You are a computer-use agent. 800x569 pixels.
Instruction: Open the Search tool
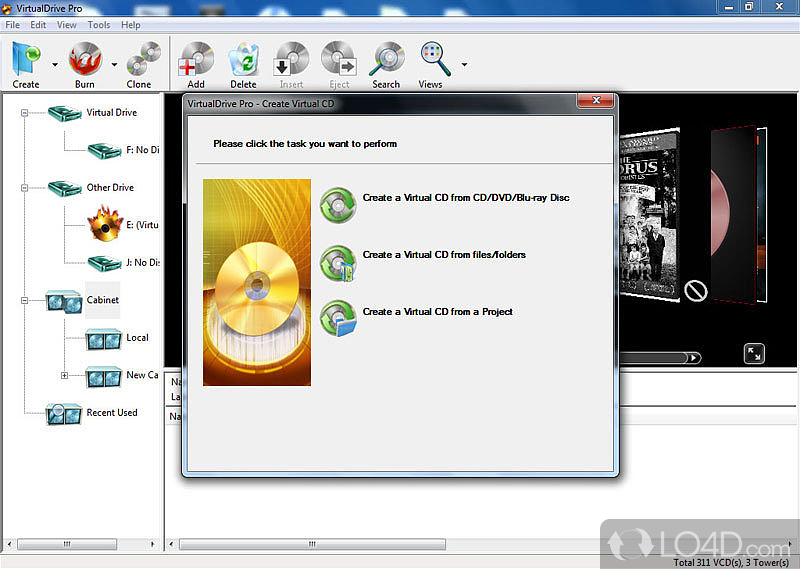coord(386,60)
